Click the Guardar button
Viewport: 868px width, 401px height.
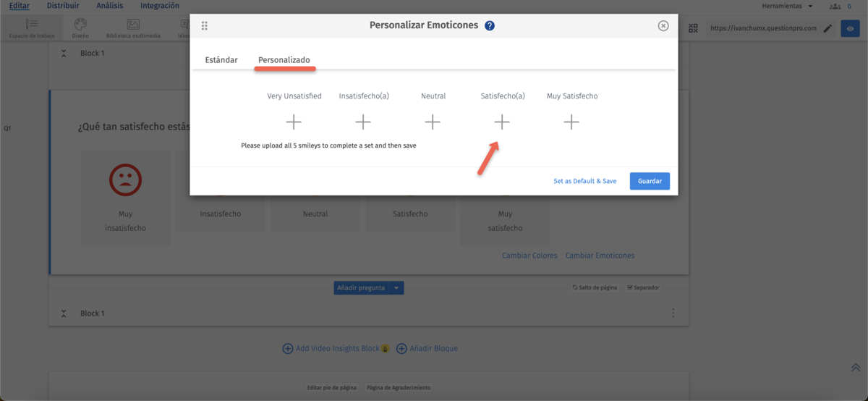pos(650,181)
